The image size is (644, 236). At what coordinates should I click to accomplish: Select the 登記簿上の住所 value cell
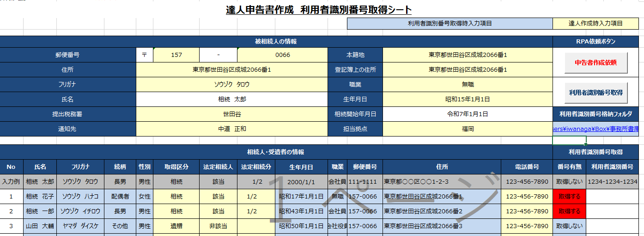tap(468, 70)
